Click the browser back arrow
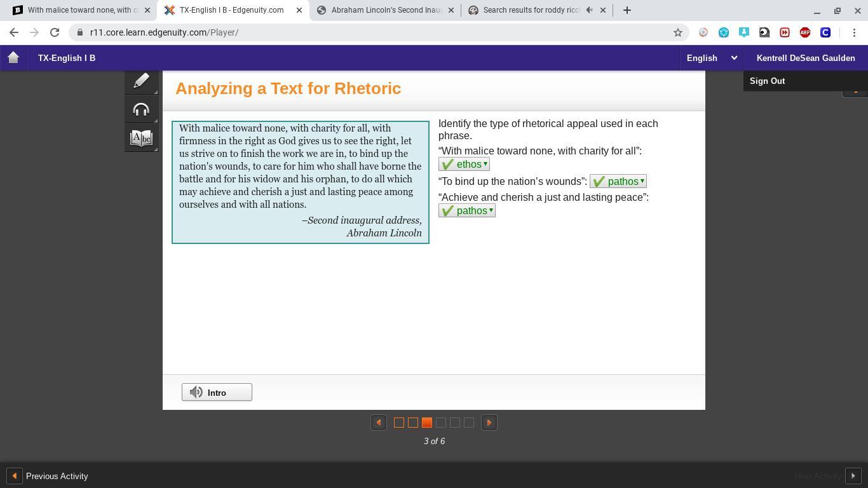 pos(14,32)
